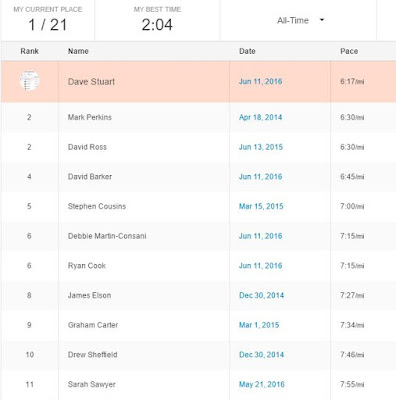Viewport: 396px width, 400px height.
Task: Click Dave Stuart's profile avatar
Action: tap(29, 80)
